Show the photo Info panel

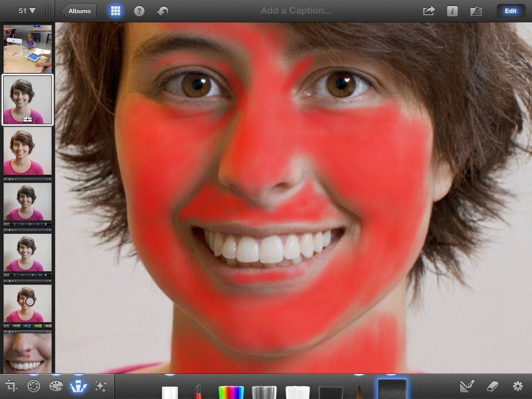tap(452, 11)
